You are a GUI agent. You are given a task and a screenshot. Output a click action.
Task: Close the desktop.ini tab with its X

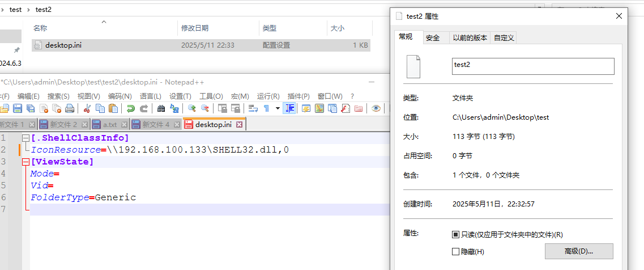coord(240,124)
